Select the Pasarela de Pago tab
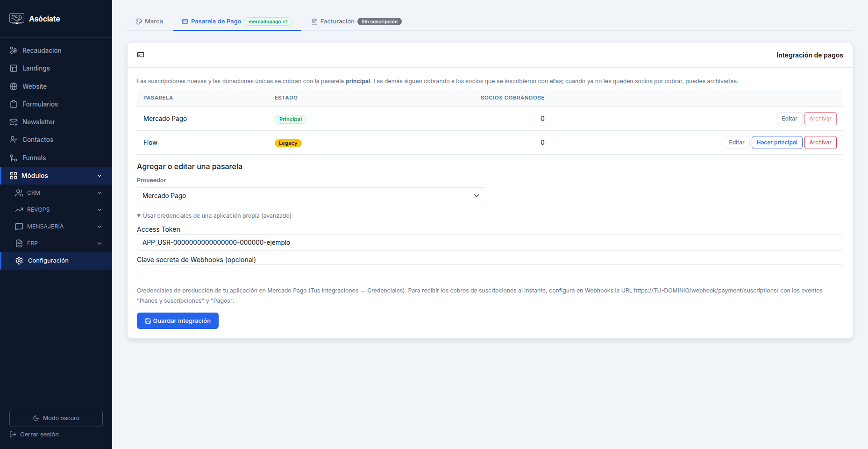Image resolution: width=868 pixels, height=449 pixels. click(x=237, y=21)
